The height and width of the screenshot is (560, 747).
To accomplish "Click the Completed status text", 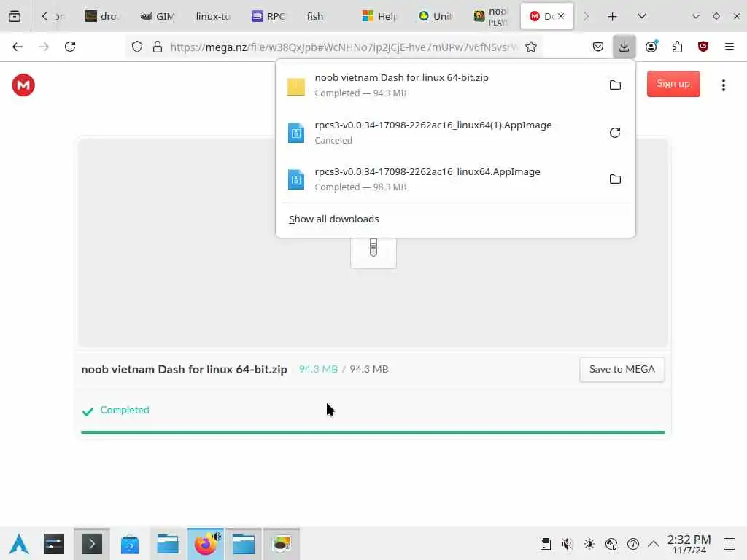I will click(125, 410).
